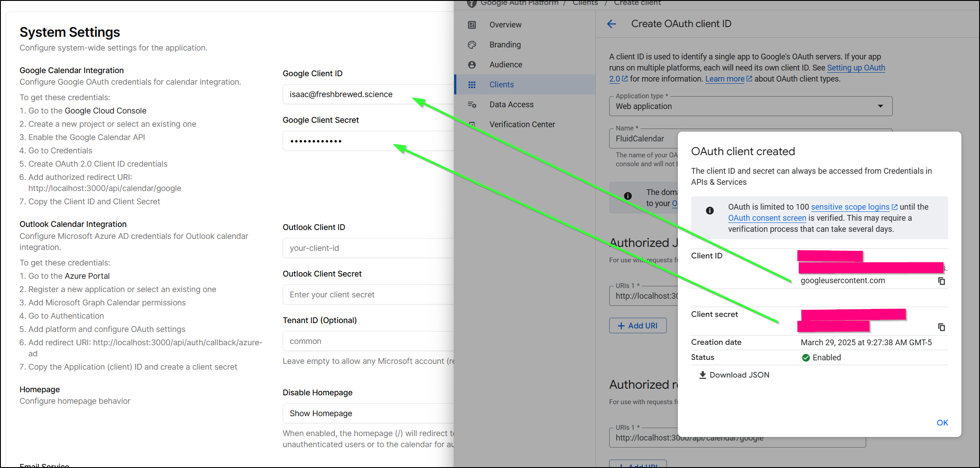Viewport: 980px width, 468px height.
Task: Click the Add URI button
Action: 638,326
